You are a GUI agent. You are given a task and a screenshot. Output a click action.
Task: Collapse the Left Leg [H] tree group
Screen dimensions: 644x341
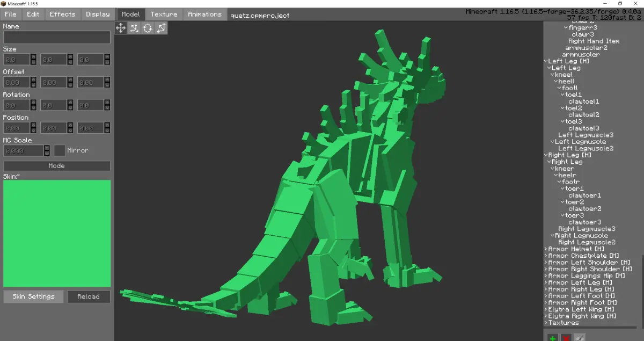pyautogui.click(x=546, y=61)
